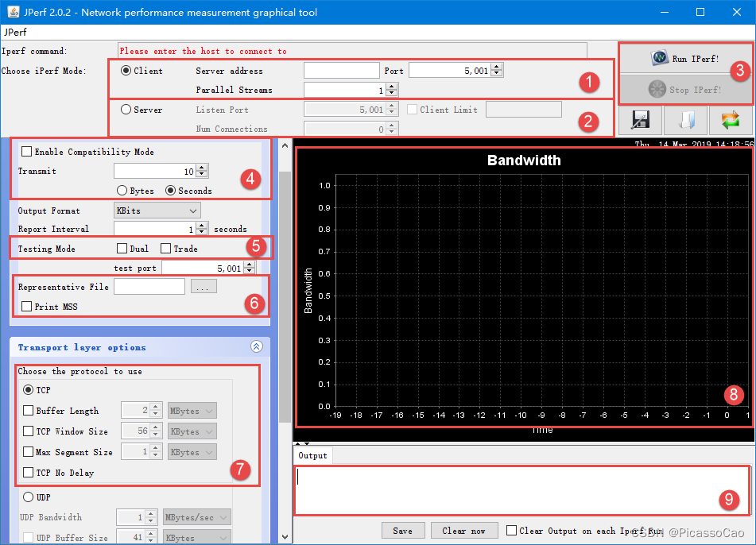Click the orange-green restore defaults arrows icon

coord(731,120)
